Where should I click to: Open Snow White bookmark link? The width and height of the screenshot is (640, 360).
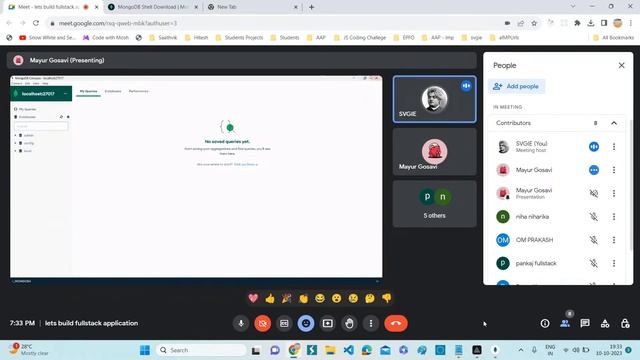tap(47, 38)
